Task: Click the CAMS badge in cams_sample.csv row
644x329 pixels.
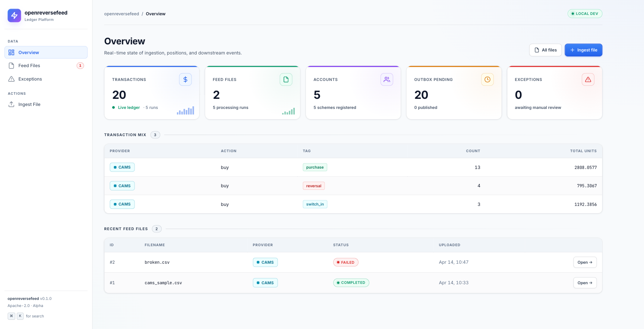Action: tap(265, 283)
